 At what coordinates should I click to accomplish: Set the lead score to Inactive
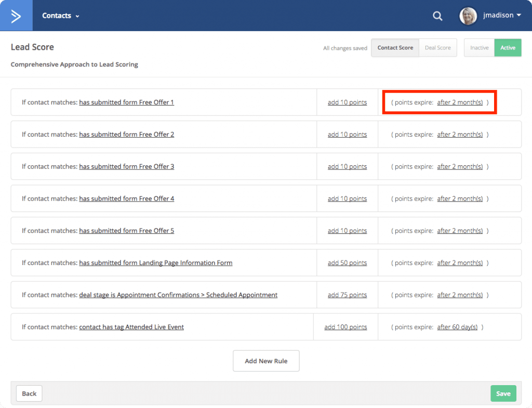coord(478,47)
